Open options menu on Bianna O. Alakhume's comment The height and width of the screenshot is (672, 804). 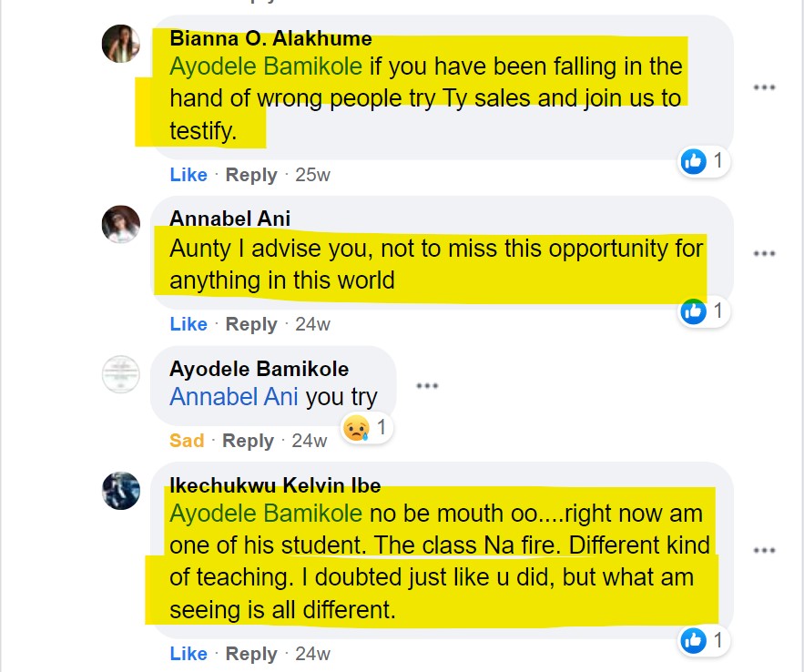tap(764, 87)
